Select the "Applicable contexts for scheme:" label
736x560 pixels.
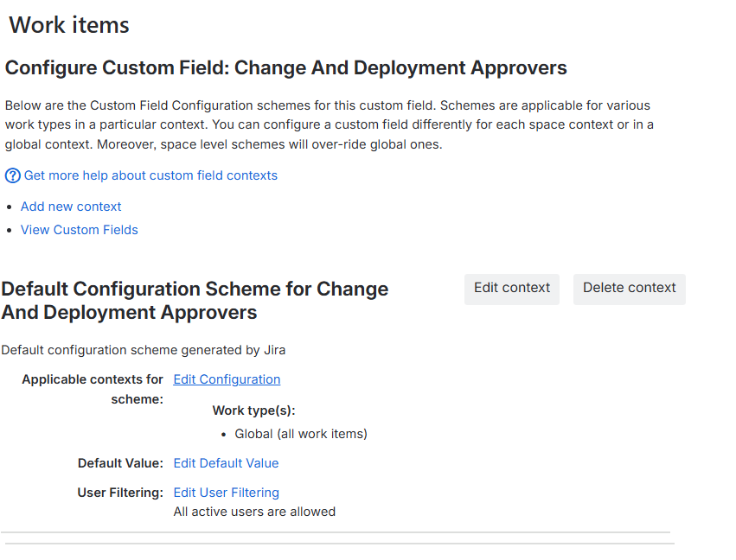coord(93,389)
